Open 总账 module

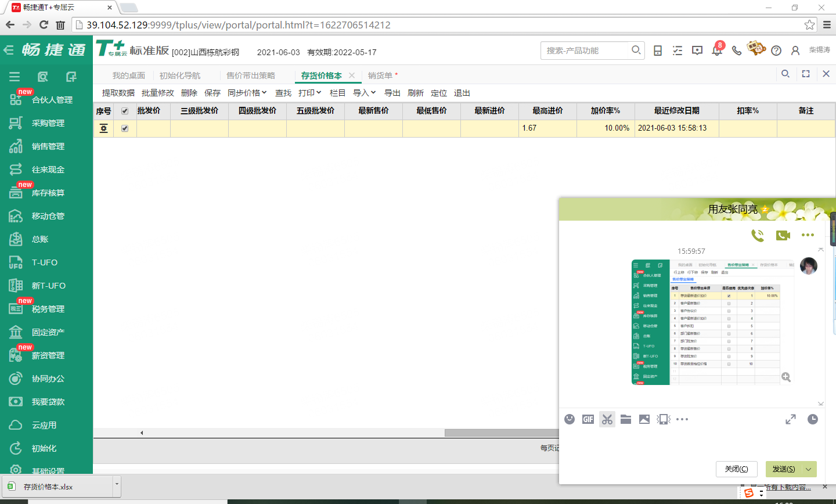39,239
